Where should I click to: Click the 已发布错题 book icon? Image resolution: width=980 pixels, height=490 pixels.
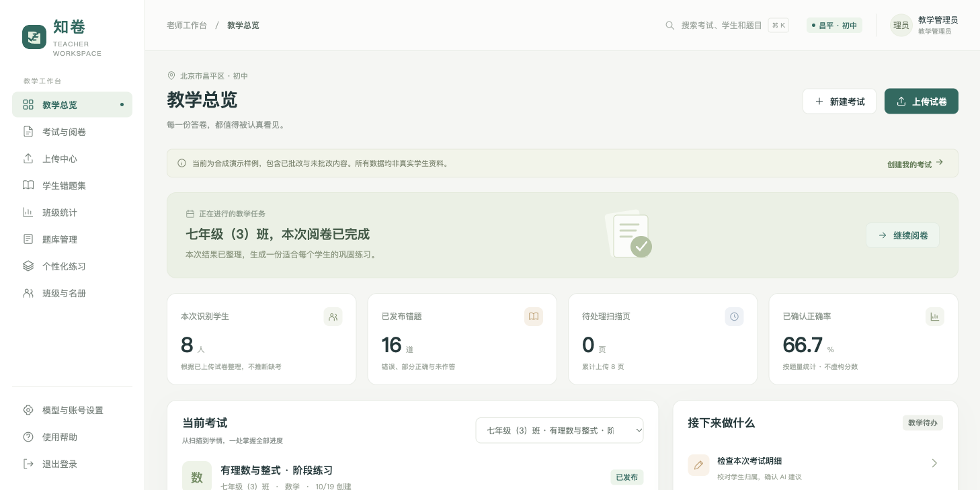pos(534,317)
